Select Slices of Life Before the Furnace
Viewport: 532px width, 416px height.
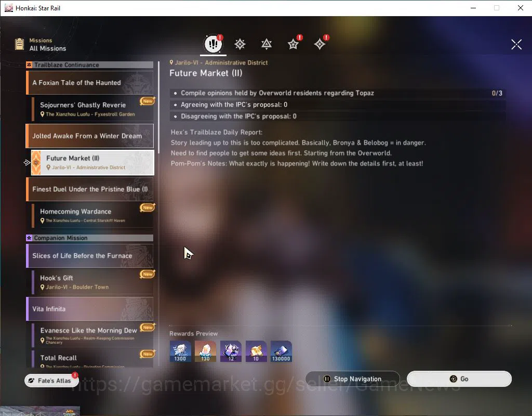(x=90, y=256)
